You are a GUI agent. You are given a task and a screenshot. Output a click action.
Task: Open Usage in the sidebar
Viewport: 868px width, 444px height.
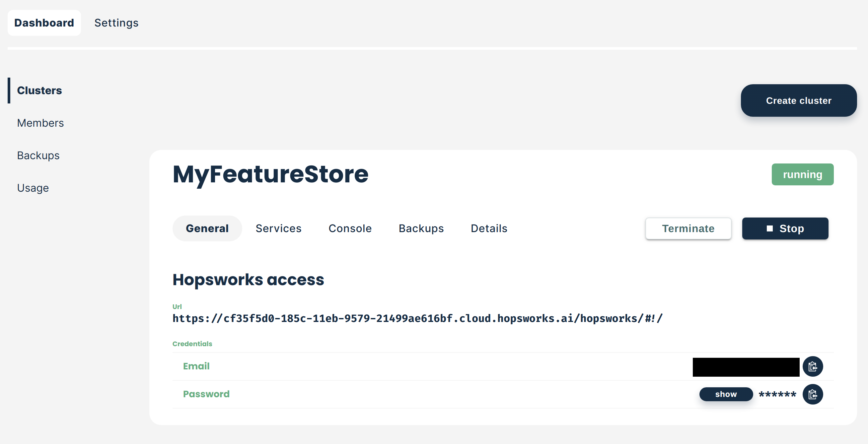click(x=33, y=188)
